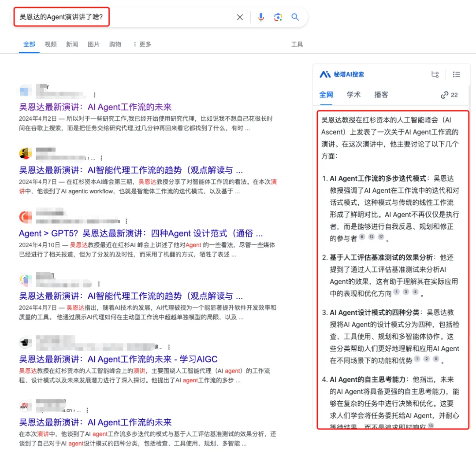Open citation 5 after 功能和优势
476x455 pixels.
[436, 359]
